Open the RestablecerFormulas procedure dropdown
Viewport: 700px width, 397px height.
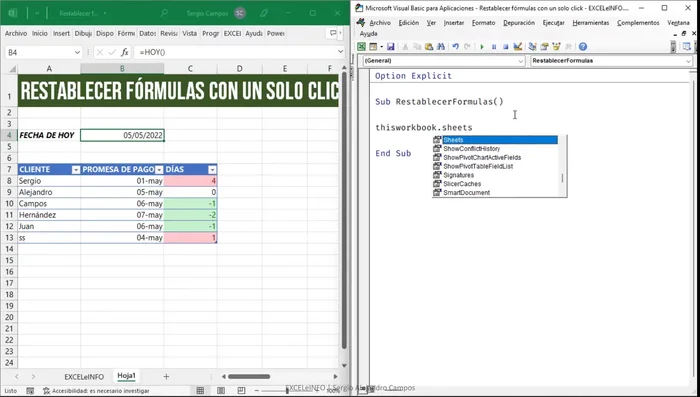688,61
